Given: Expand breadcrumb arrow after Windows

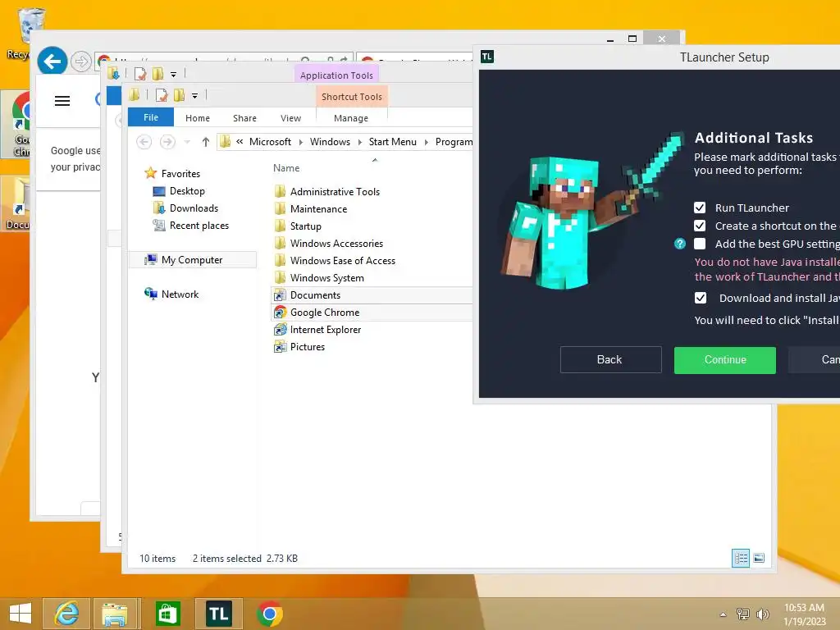Looking at the screenshot, I should 359,142.
